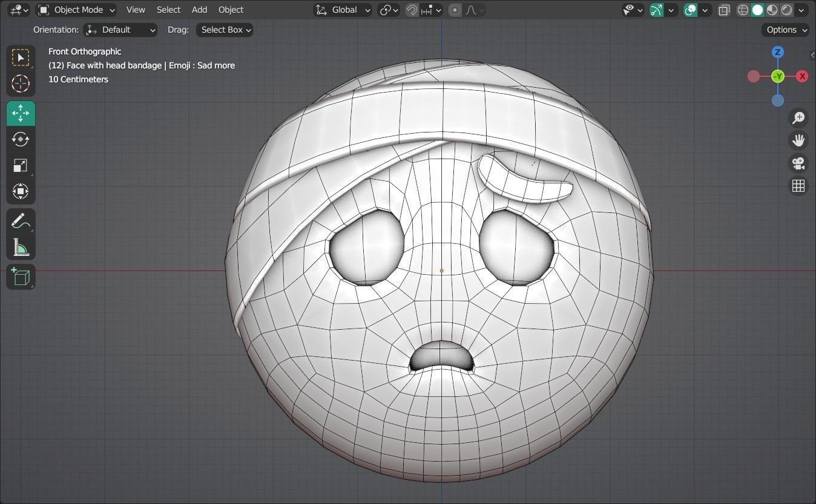This screenshot has height=504, width=816.
Task: Activate the Scale tool
Action: [21, 166]
